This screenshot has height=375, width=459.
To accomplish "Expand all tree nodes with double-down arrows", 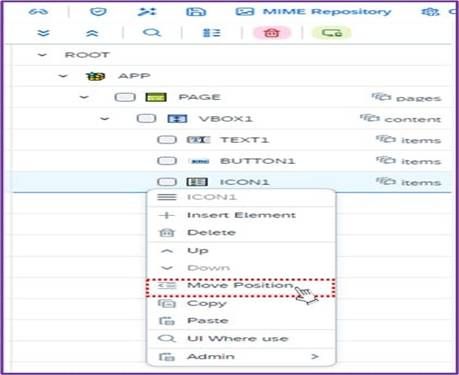I will pyautogui.click(x=43, y=33).
